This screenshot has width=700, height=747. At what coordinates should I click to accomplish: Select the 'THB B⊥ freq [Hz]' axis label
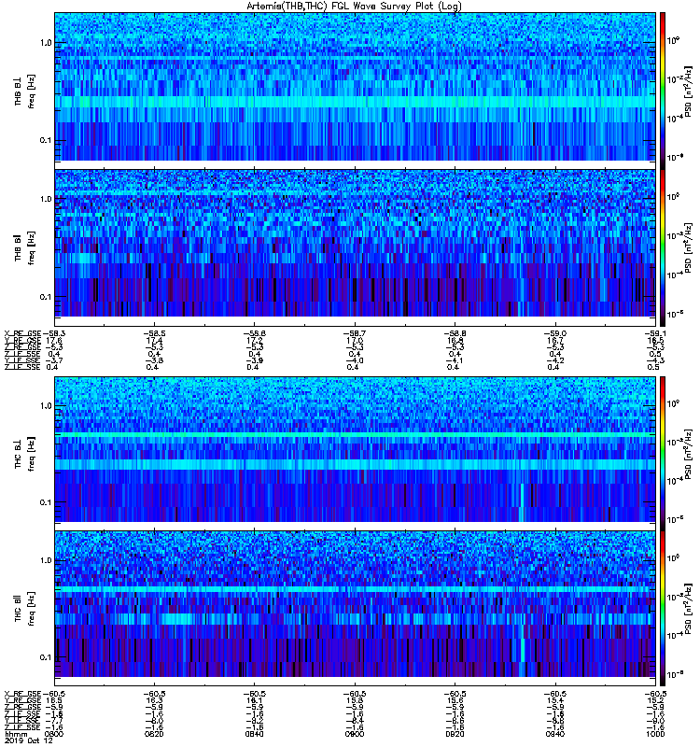[x=24, y=92]
